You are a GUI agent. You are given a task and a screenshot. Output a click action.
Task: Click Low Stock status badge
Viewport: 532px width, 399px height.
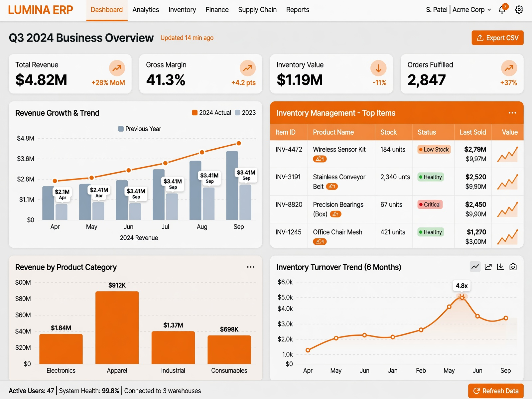[x=434, y=149]
